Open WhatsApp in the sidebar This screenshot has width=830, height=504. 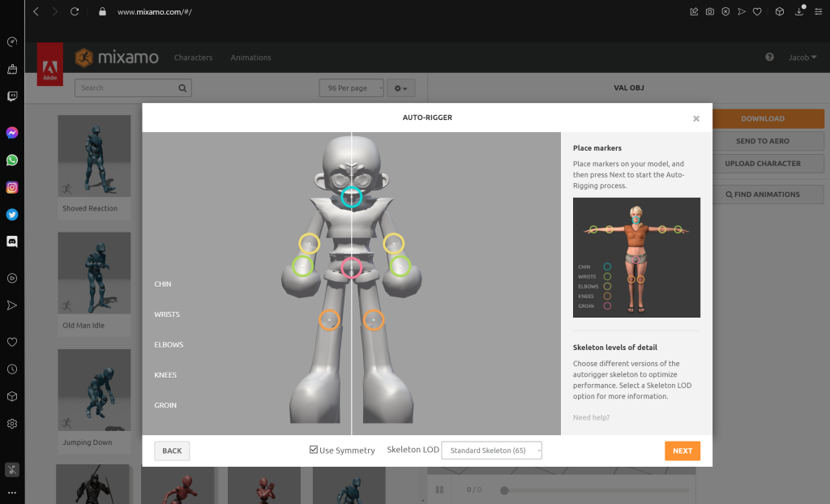click(x=12, y=160)
